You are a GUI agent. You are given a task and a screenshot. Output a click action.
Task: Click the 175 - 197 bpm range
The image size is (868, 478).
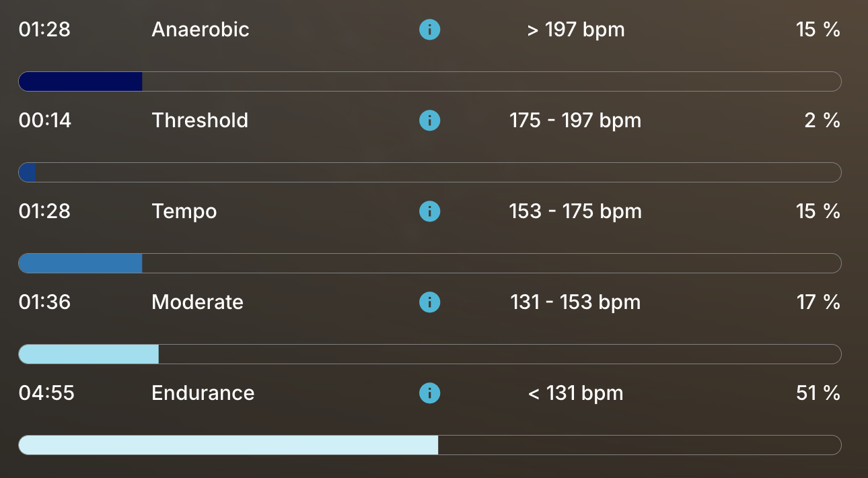click(575, 121)
